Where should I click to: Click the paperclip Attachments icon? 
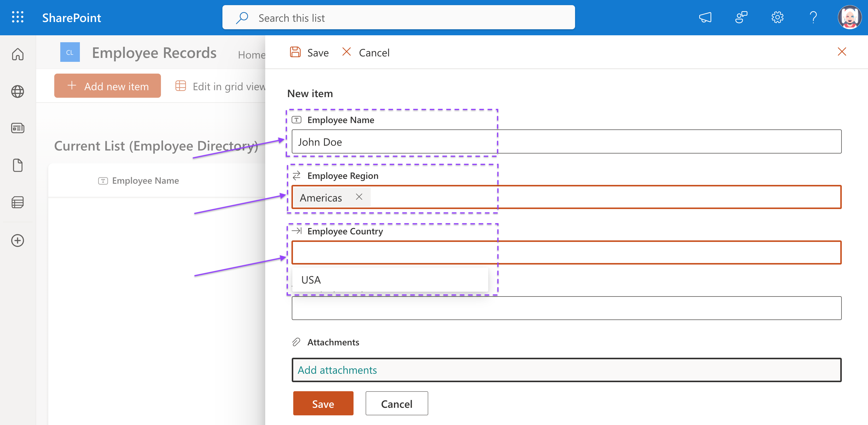coord(296,342)
